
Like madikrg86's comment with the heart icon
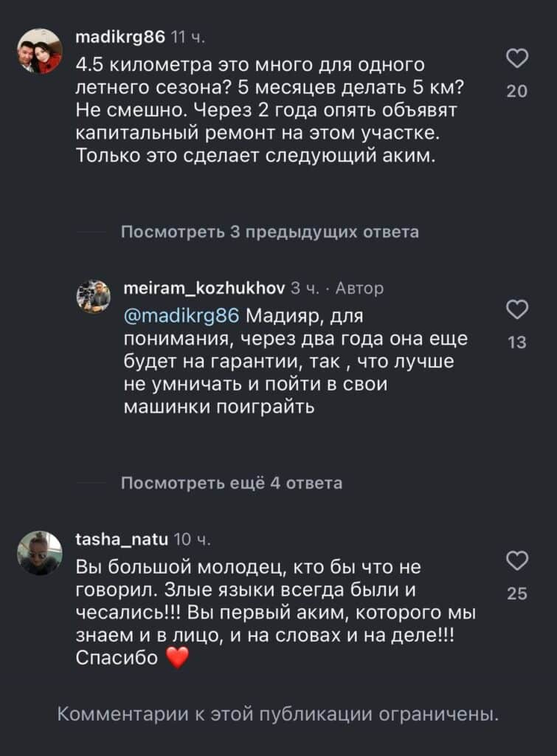(518, 59)
